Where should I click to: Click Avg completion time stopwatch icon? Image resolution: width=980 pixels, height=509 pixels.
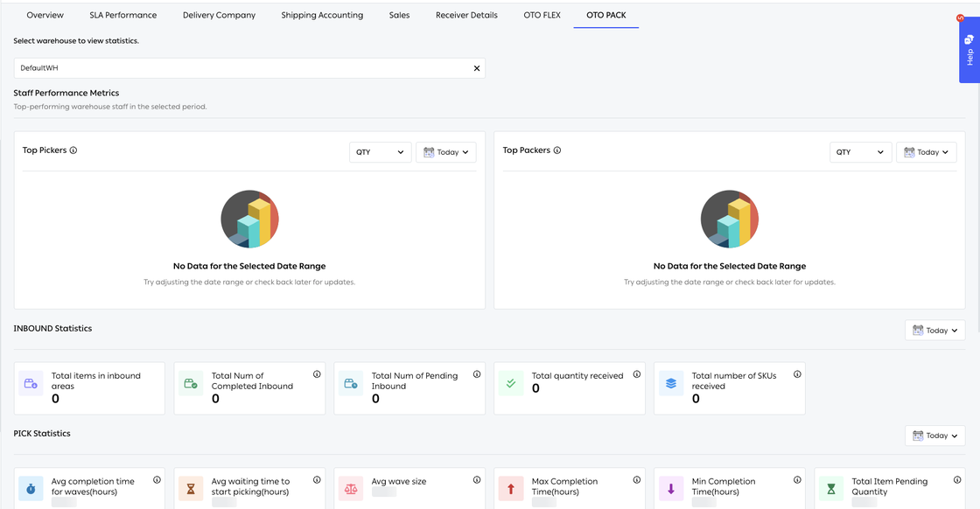pos(31,489)
